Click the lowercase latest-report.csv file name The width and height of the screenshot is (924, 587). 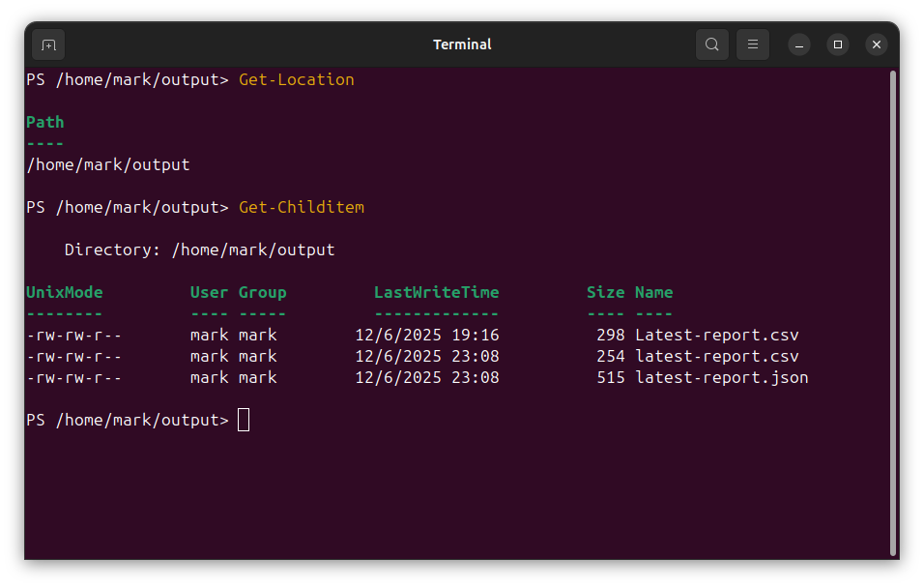[x=716, y=356]
